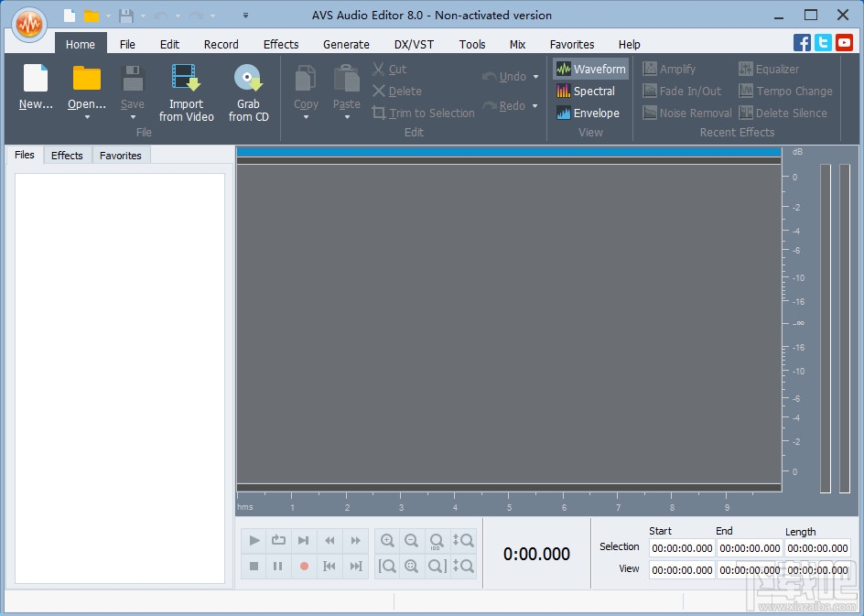
Task: Click the Play button in transport controls
Action: click(254, 541)
